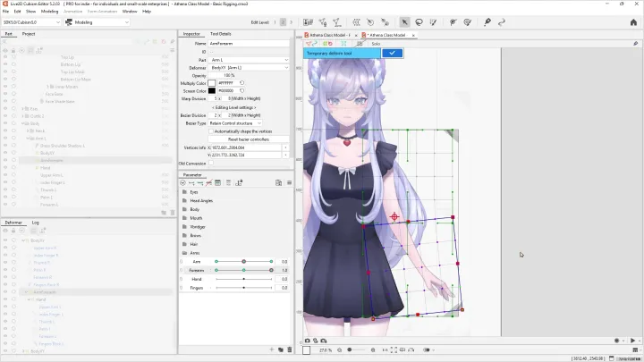This screenshot has height=362, width=644.
Task: Zoom out using the minus magnifier
Action: [339, 350]
